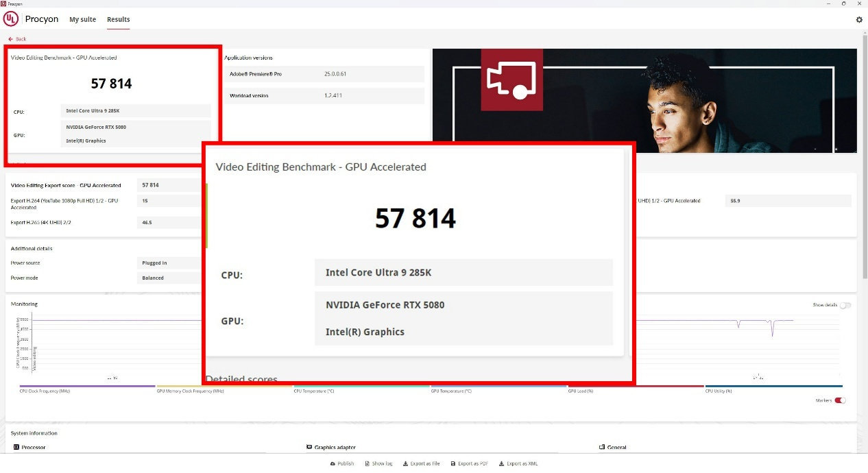
Task: Select the version value 25.0.0.61
Action: (x=335, y=73)
